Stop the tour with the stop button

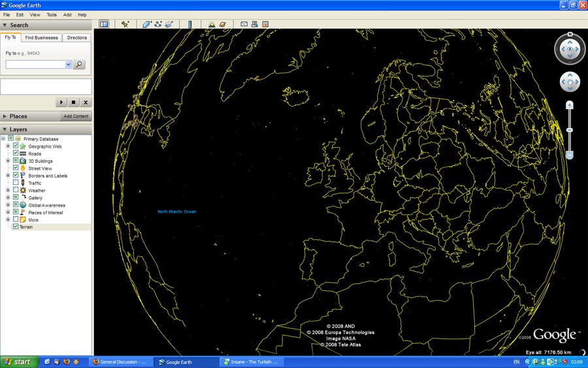coord(73,102)
